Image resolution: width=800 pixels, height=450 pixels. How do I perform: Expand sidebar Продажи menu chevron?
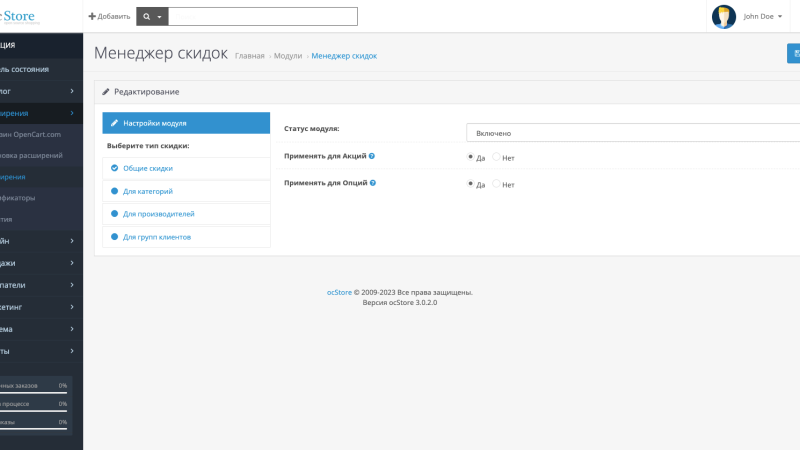click(72, 262)
